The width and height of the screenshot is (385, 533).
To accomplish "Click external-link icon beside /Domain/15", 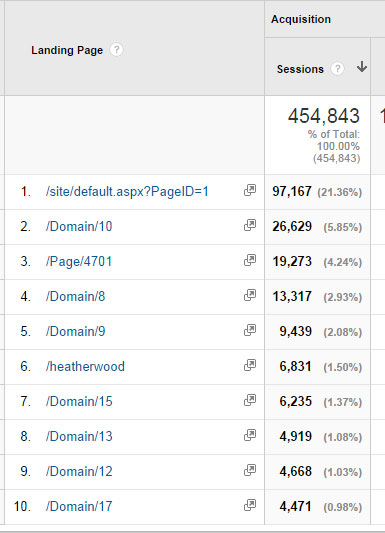I will point(250,400).
